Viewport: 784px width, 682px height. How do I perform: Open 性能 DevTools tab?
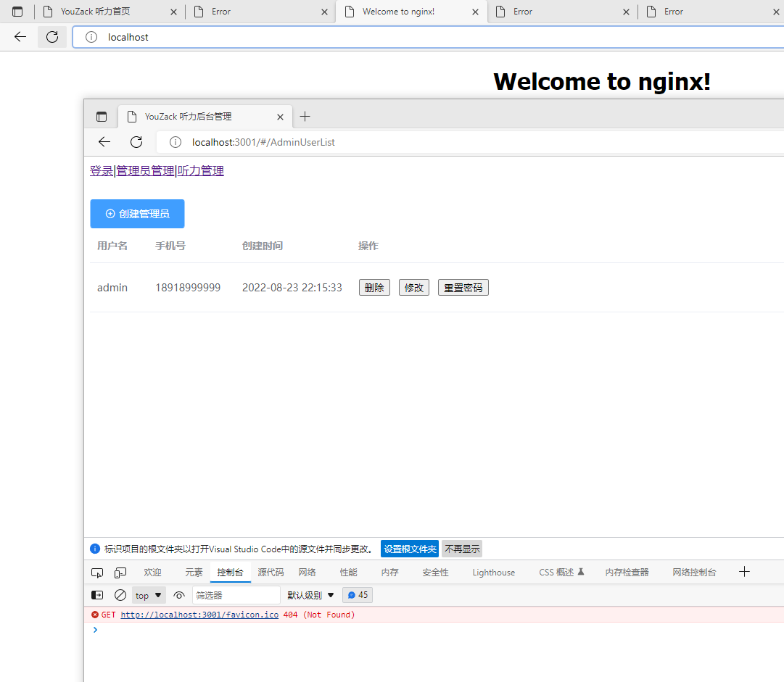349,573
